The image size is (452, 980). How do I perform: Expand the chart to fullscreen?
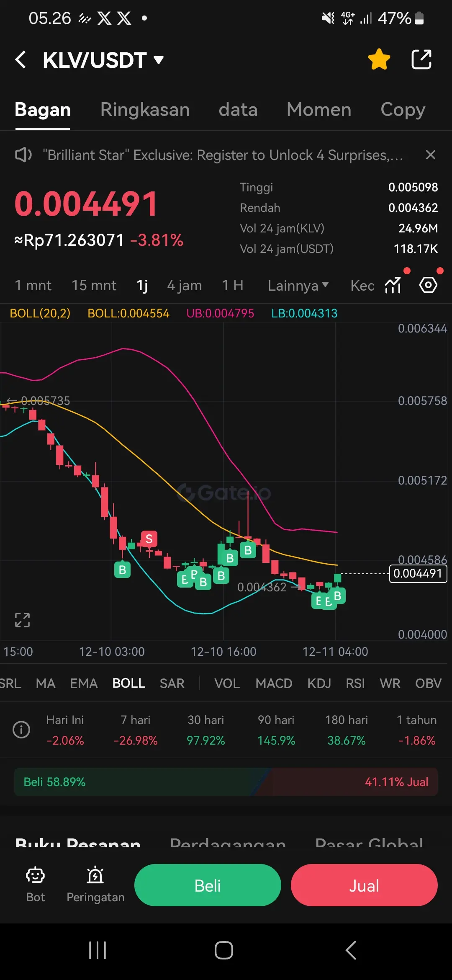point(22,620)
